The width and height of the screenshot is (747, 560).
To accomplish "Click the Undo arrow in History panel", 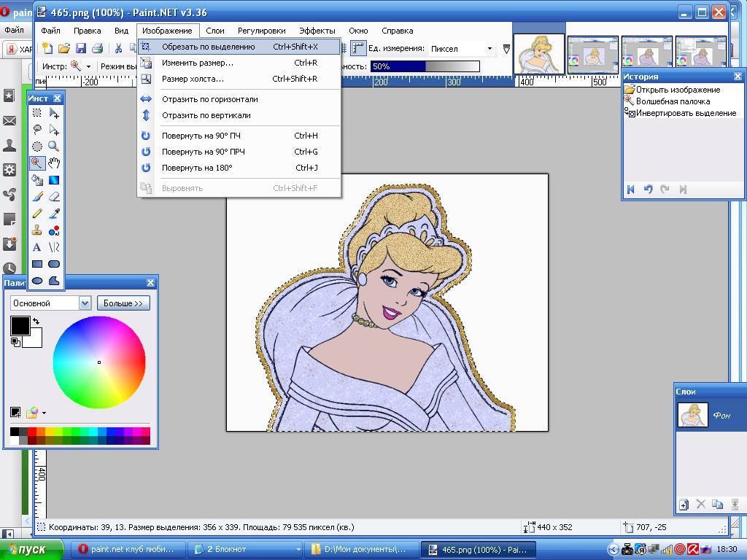I will (648, 190).
